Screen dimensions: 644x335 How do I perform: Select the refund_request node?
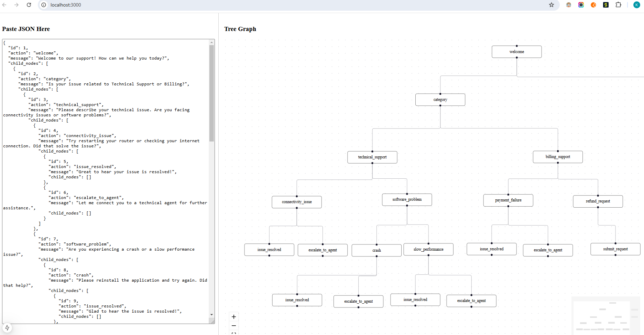tap(598, 201)
